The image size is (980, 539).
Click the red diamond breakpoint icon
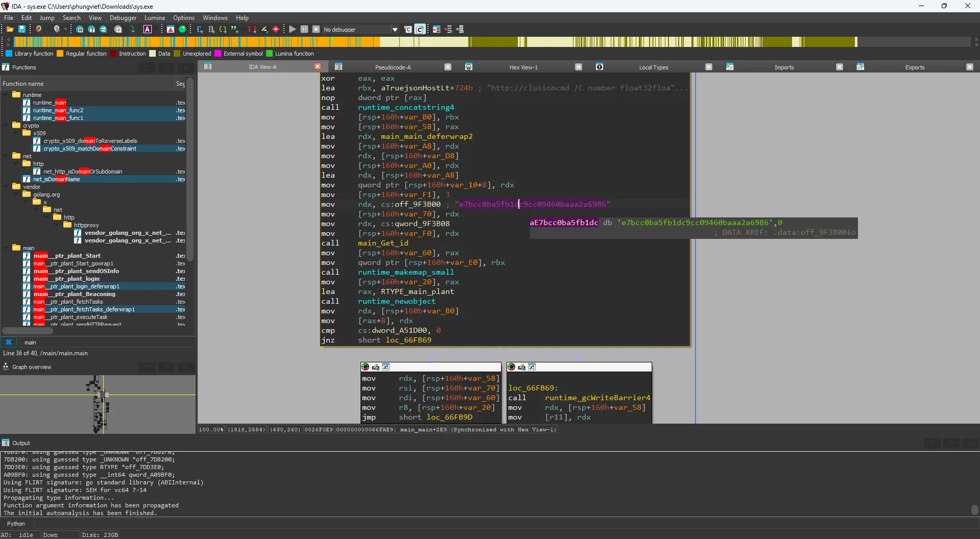pos(276,30)
